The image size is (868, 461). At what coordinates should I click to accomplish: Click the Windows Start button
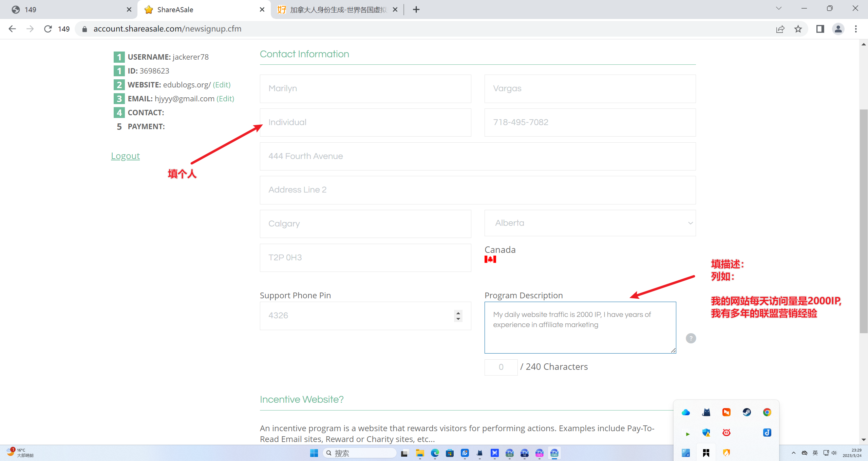click(x=314, y=453)
